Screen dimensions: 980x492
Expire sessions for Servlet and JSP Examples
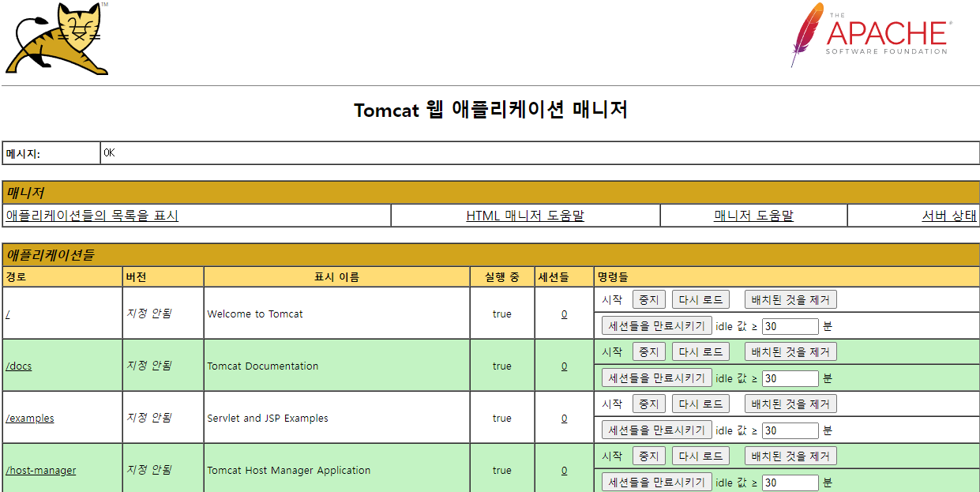click(x=657, y=430)
